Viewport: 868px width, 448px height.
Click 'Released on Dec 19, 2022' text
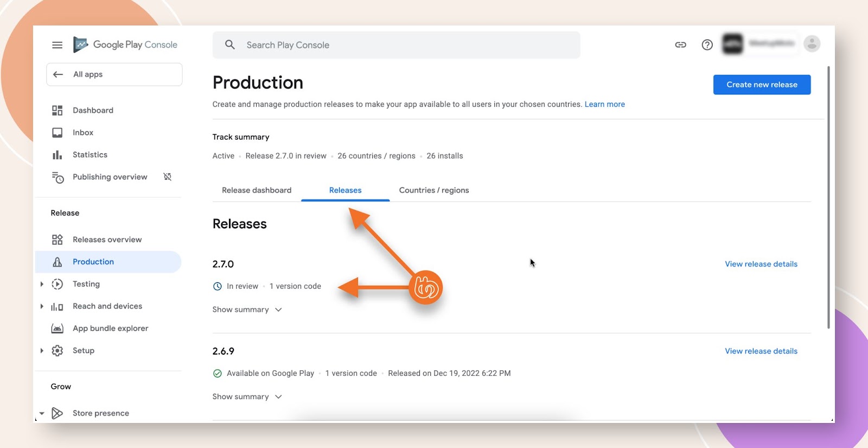click(x=449, y=373)
